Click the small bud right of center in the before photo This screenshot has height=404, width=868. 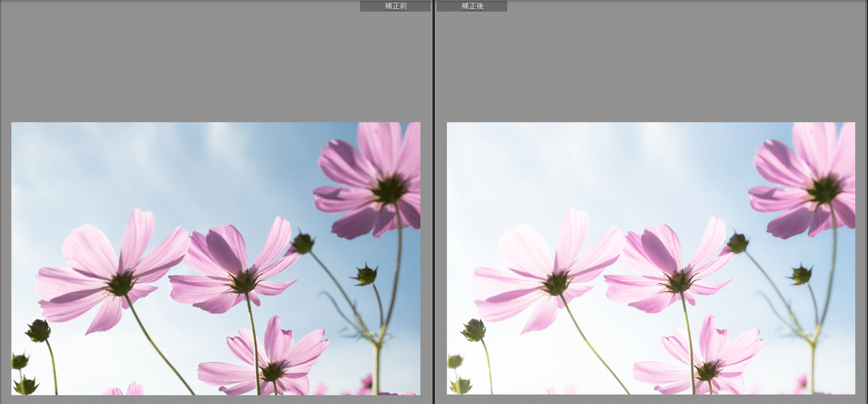pos(366,275)
